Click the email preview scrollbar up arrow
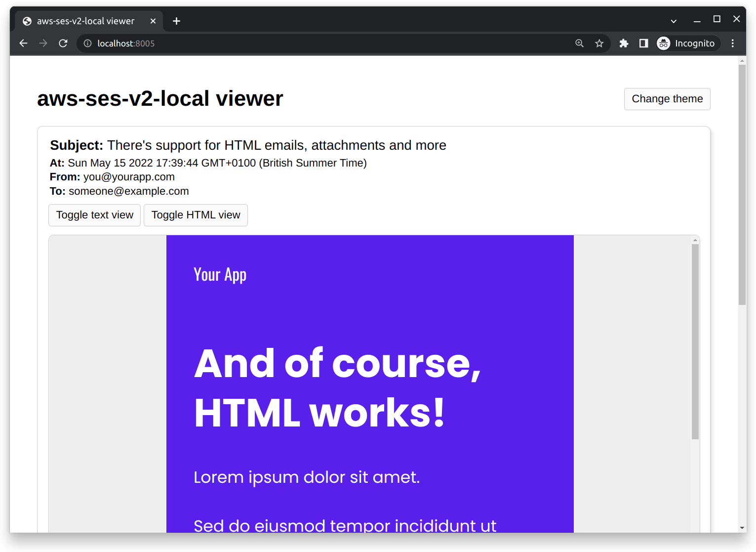The width and height of the screenshot is (756, 552). point(695,240)
